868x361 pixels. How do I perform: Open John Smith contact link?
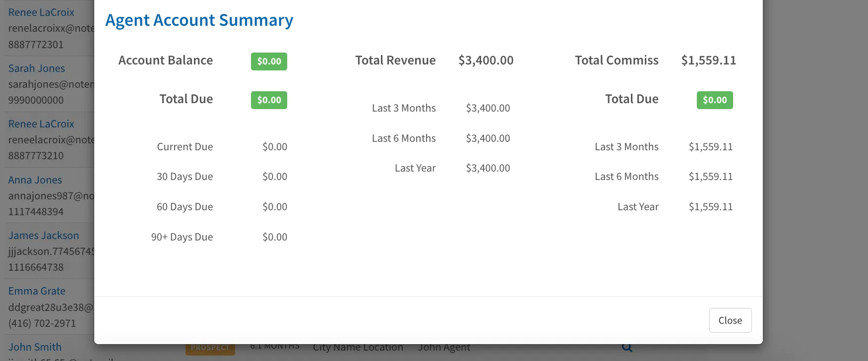pos(35,347)
